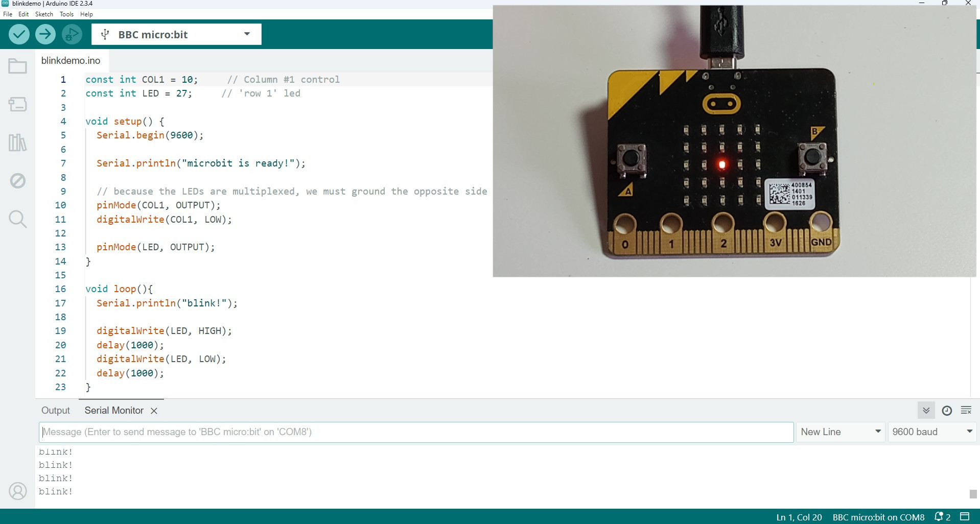Open the 9600 baud rate dropdown
This screenshot has width=980, height=524.
click(x=932, y=432)
